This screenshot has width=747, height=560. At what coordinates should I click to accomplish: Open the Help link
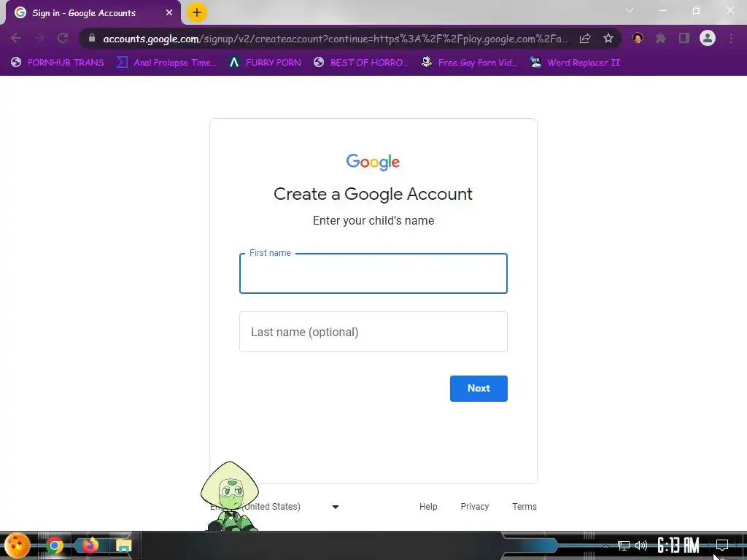pyautogui.click(x=428, y=507)
